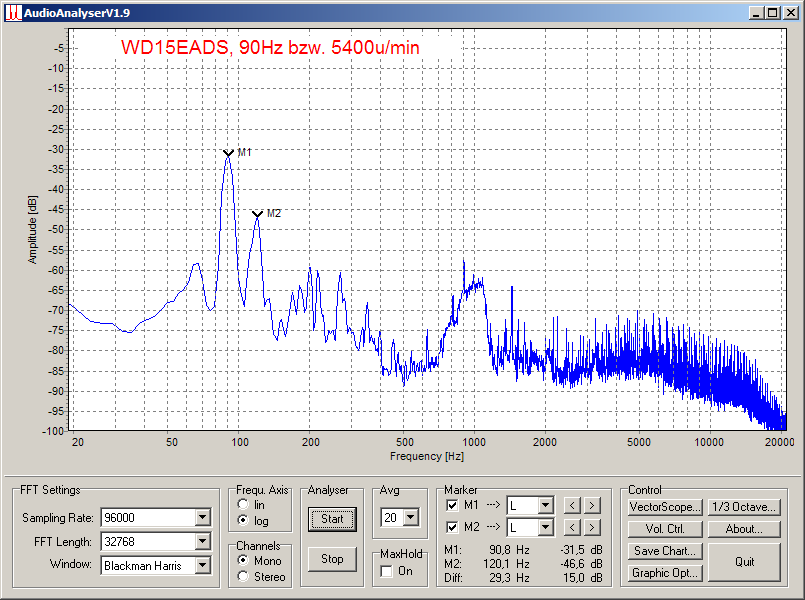Open the 1/3 Octave view

coord(744,507)
